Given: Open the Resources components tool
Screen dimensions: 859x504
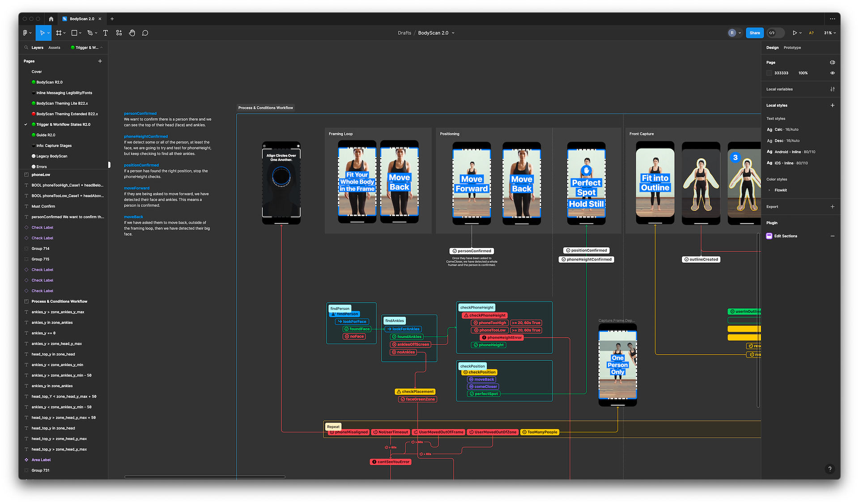Looking at the screenshot, I should click(119, 33).
